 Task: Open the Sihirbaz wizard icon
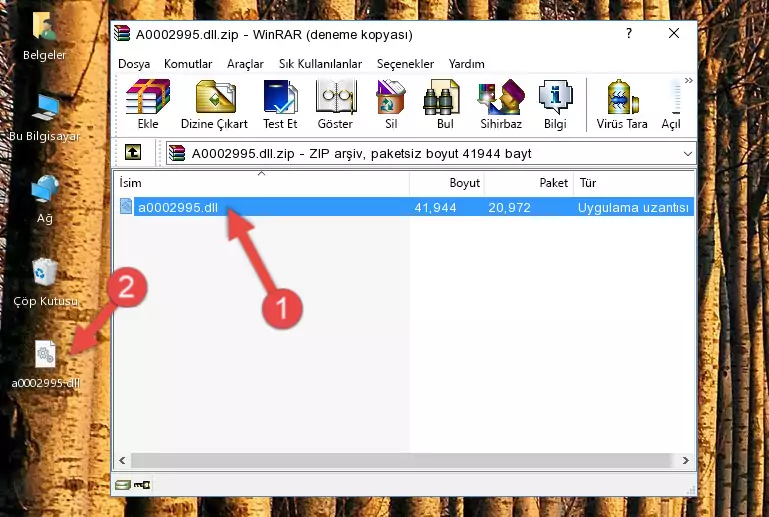pos(501,104)
